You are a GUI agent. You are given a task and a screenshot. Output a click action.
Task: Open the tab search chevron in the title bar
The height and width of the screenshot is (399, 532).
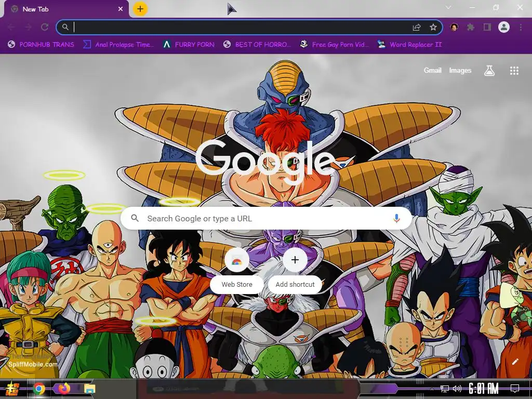point(448,7)
